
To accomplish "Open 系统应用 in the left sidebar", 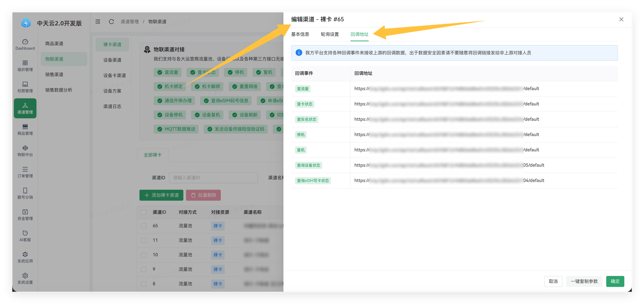I will [25, 257].
